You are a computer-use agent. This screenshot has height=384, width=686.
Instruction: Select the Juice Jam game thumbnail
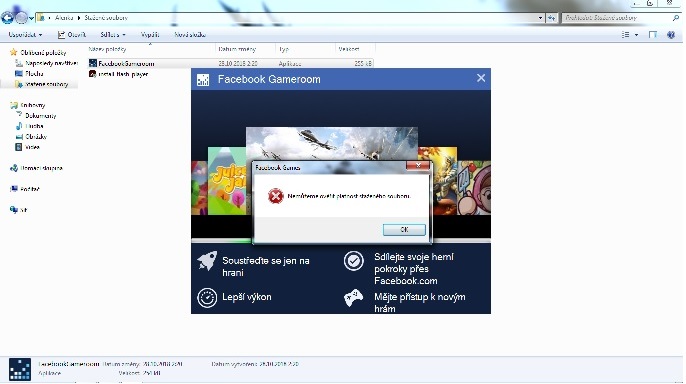tap(227, 181)
